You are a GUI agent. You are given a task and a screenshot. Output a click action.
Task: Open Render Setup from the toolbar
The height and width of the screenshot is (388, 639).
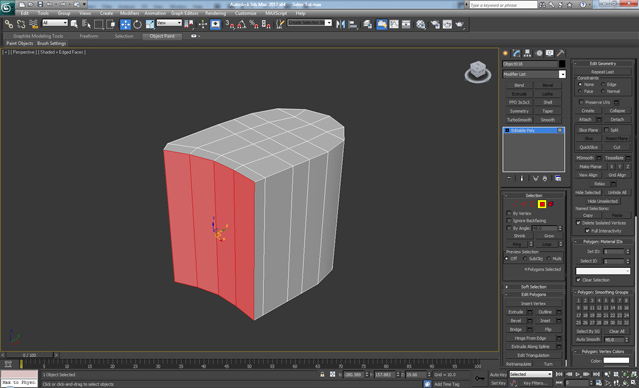(435, 24)
